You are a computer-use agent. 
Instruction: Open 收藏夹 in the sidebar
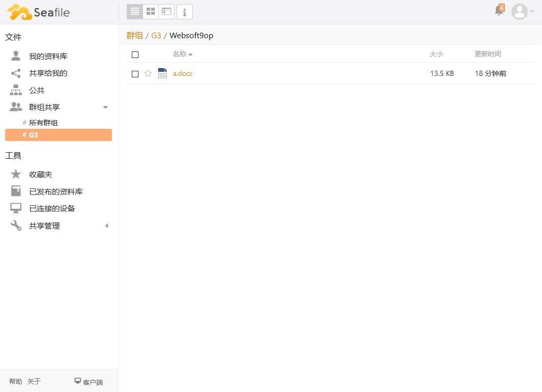pyautogui.click(x=40, y=174)
